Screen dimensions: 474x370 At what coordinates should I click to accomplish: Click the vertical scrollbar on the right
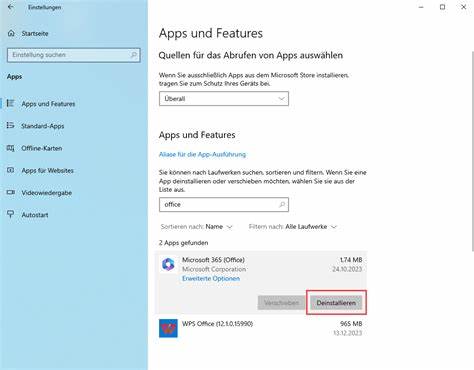tap(472, 152)
